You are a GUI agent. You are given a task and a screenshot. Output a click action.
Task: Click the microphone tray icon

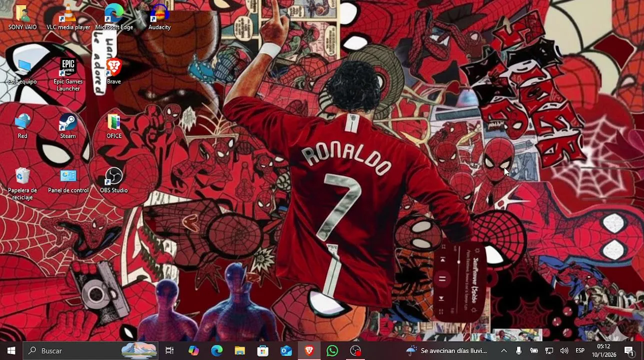click(x=518, y=350)
